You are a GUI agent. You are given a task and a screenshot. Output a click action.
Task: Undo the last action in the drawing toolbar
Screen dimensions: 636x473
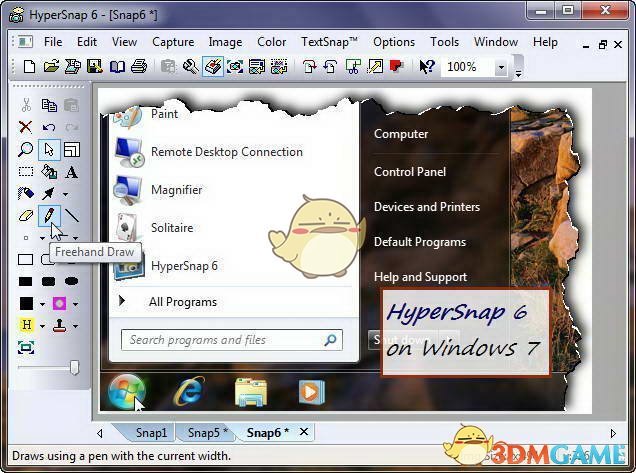point(49,127)
